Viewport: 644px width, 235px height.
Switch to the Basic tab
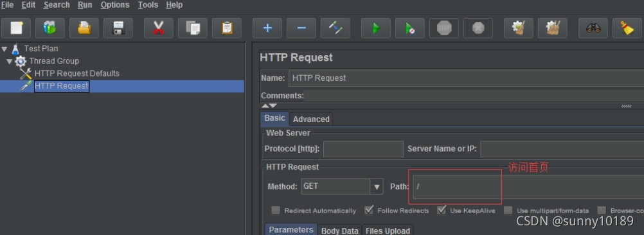[x=275, y=118]
